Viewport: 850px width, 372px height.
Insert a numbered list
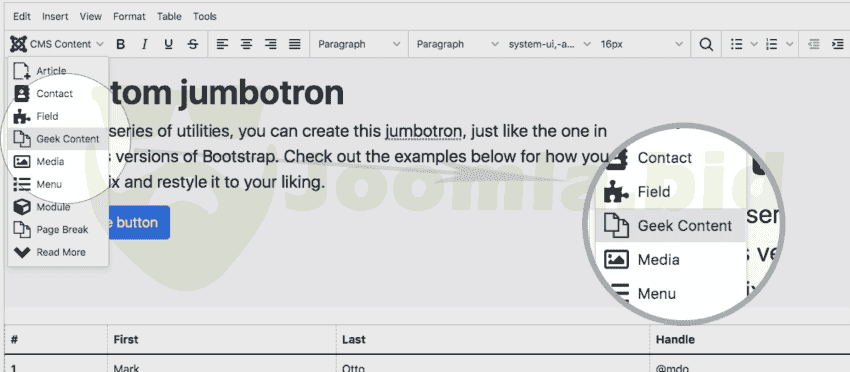tap(772, 44)
